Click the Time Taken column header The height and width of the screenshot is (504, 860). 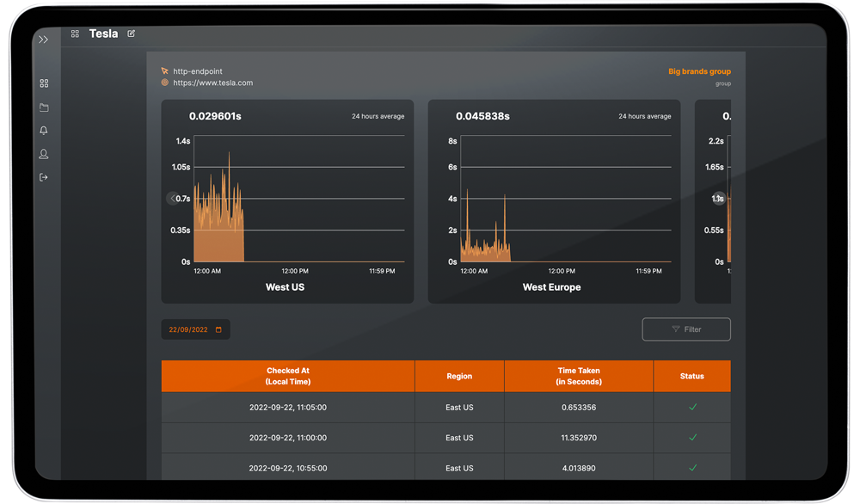point(579,376)
